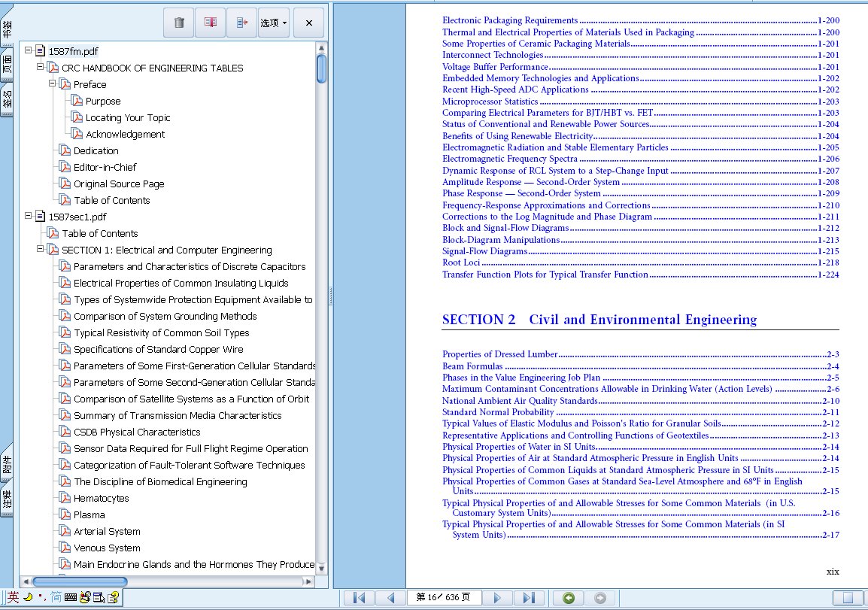The image size is (868, 610).
Task: Open the Root Loci contents link
Action: (460, 263)
